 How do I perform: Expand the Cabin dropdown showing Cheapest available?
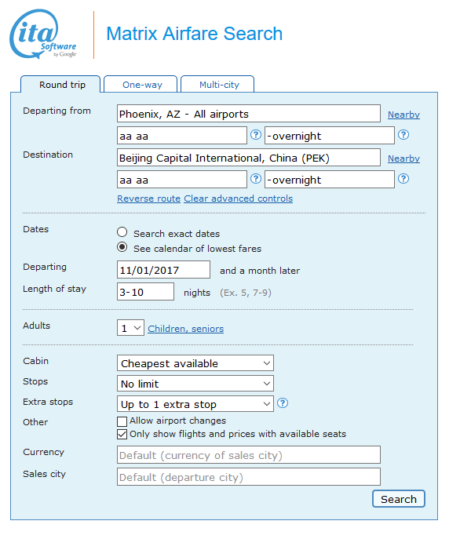[x=195, y=363]
